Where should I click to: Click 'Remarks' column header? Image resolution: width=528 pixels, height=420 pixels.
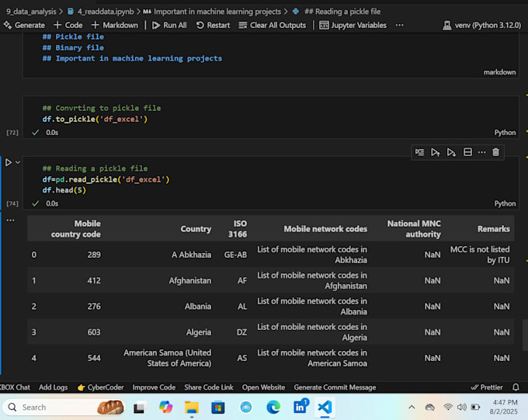pyautogui.click(x=493, y=229)
